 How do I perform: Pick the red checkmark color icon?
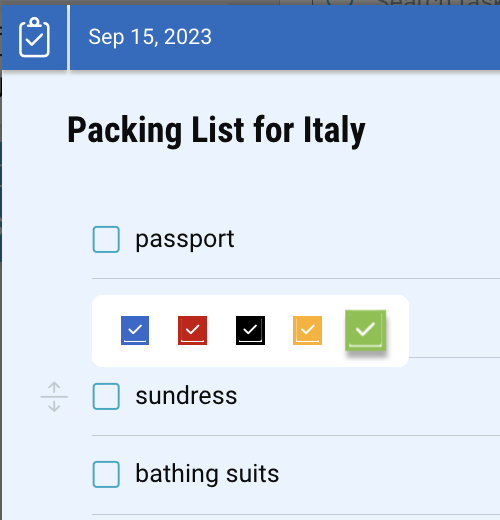(192, 330)
